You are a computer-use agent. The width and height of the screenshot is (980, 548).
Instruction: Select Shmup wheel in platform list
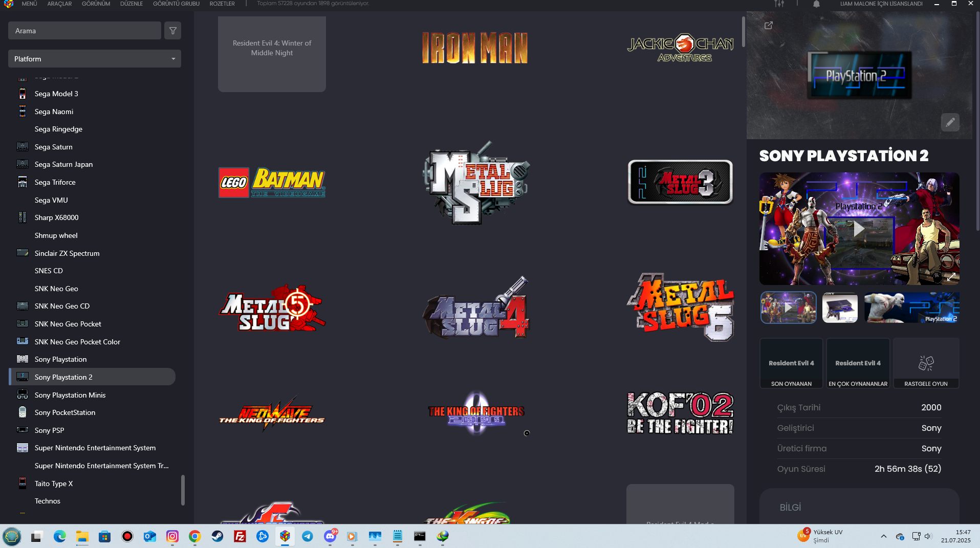click(56, 235)
